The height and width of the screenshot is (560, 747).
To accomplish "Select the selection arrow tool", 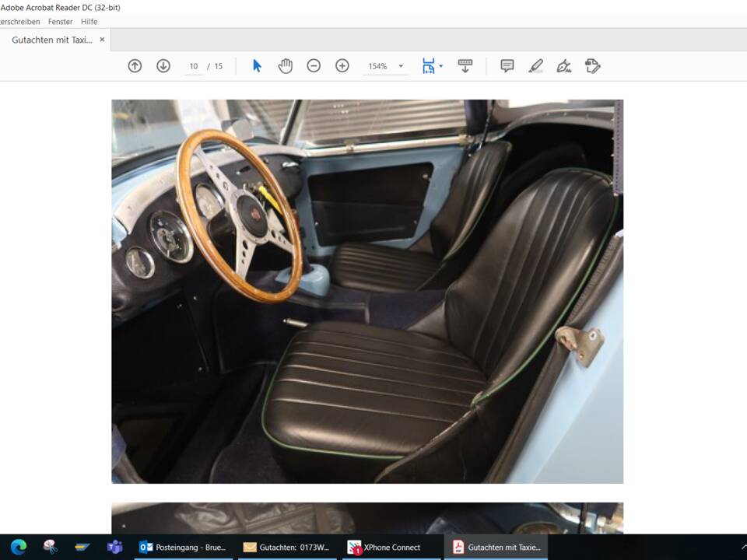I will (x=255, y=66).
